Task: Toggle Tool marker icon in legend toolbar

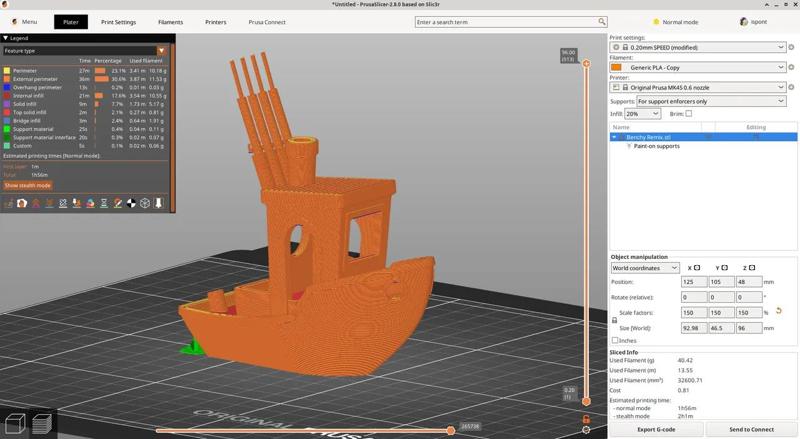Action: tap(159, 203)
